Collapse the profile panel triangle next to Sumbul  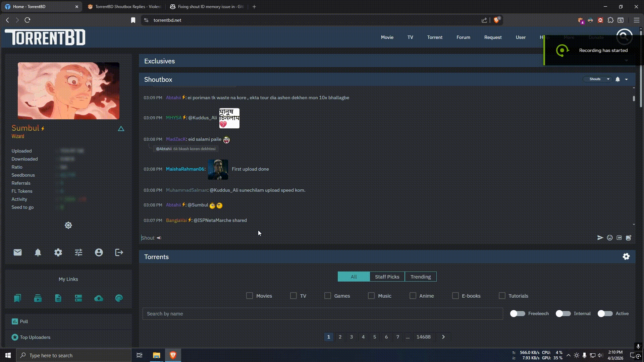pos(121,129)
